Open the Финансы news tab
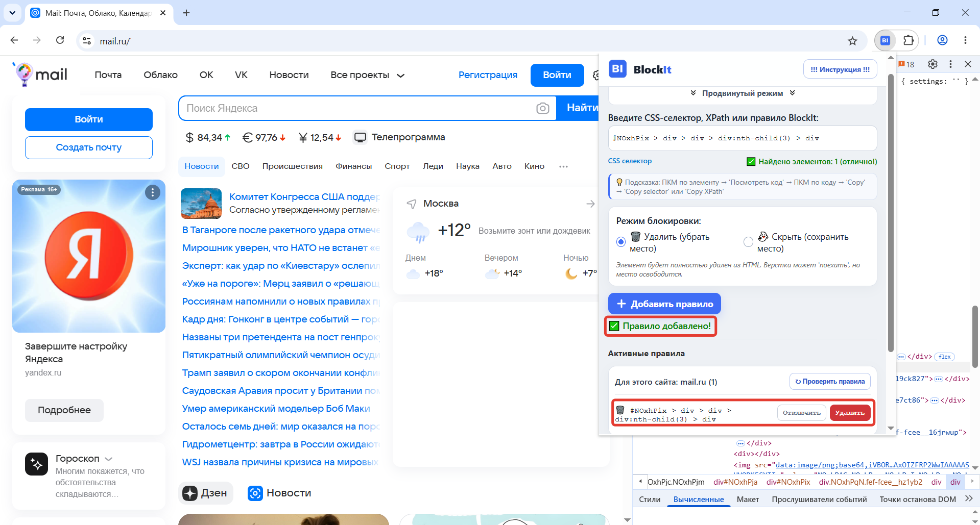The height and width of the screenshot is (525, 980). tap(353, 166)
